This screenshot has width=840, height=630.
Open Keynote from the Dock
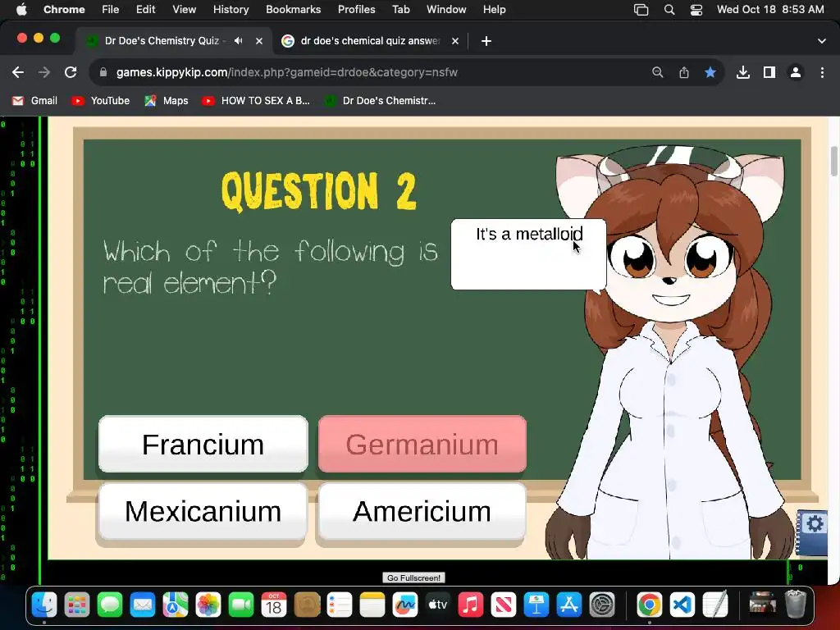[x=536, y=605]
